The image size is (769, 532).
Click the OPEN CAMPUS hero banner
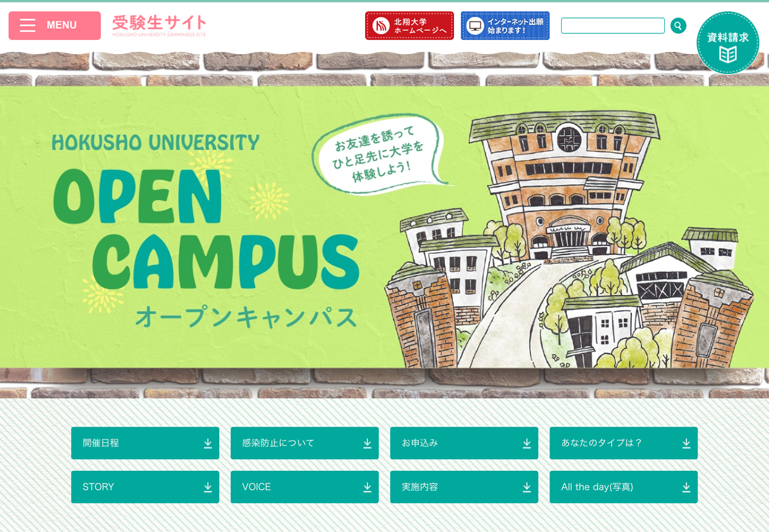pyautogui.click(x=384, y=227)
